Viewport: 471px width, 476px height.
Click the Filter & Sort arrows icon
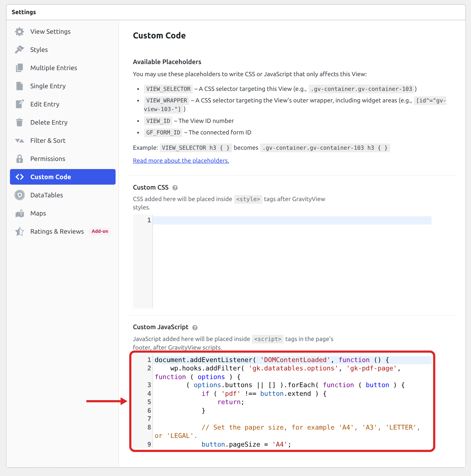[20, 140]
